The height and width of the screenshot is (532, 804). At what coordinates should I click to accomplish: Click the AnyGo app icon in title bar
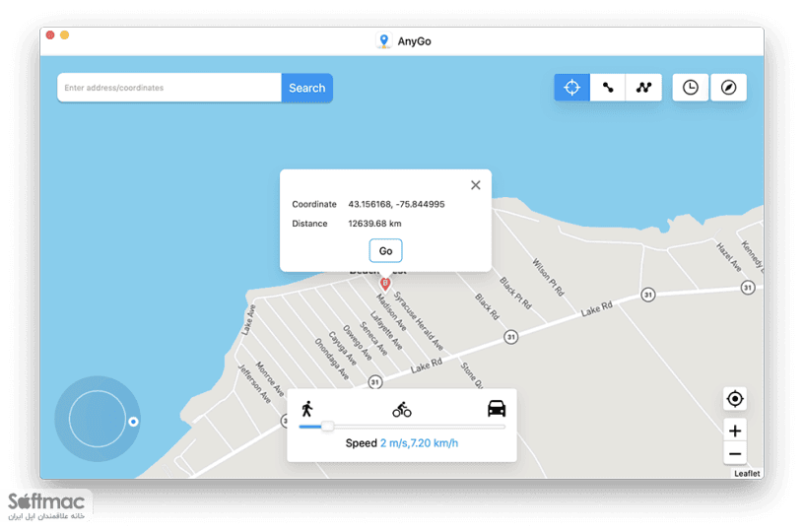click(x=383, y=41)
